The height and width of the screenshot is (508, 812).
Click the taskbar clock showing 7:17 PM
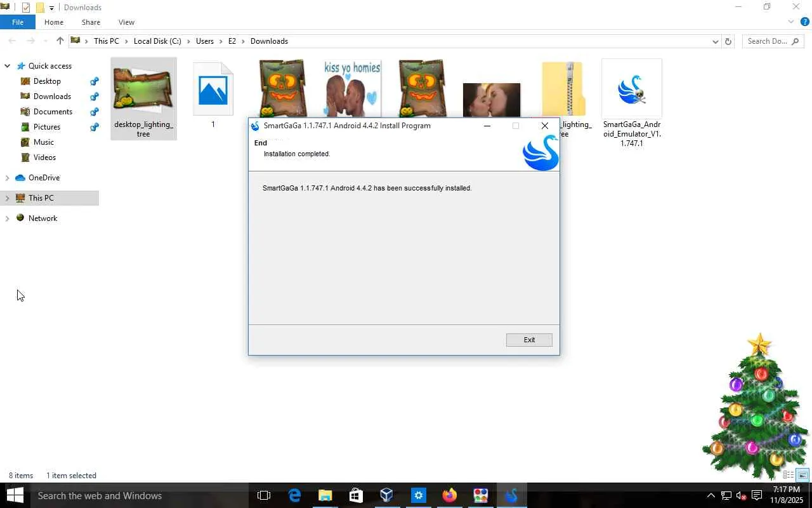(787, 495)
